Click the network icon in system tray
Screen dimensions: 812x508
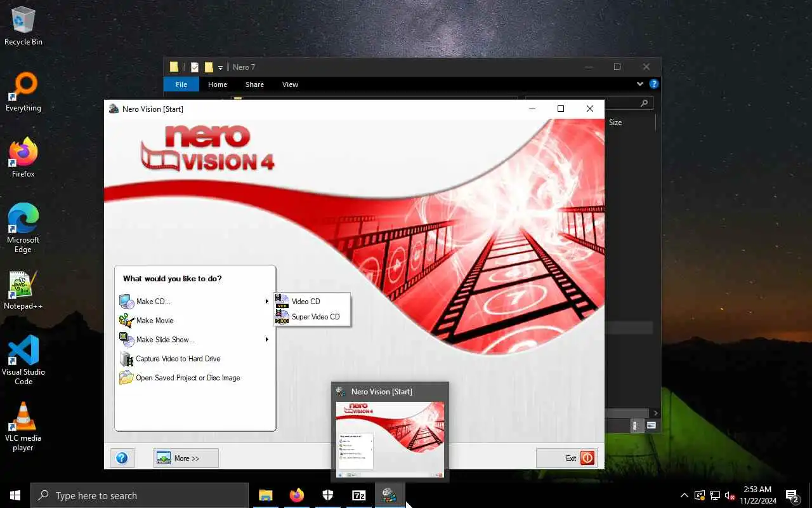pos(715,495)
